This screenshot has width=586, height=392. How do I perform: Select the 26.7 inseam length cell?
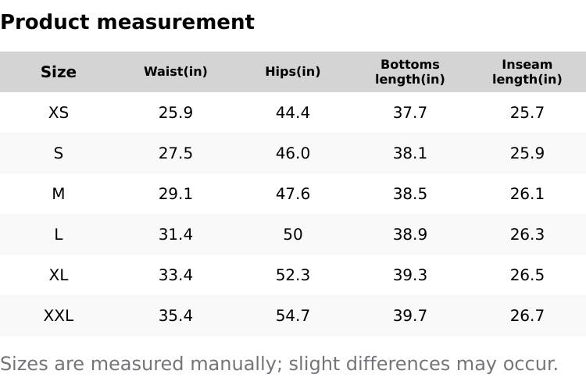527,315
